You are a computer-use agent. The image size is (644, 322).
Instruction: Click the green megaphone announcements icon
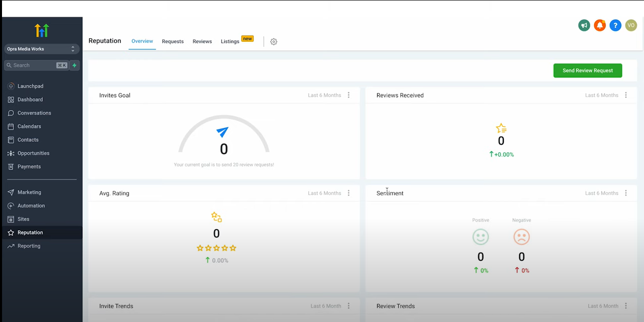pos(584,25)
